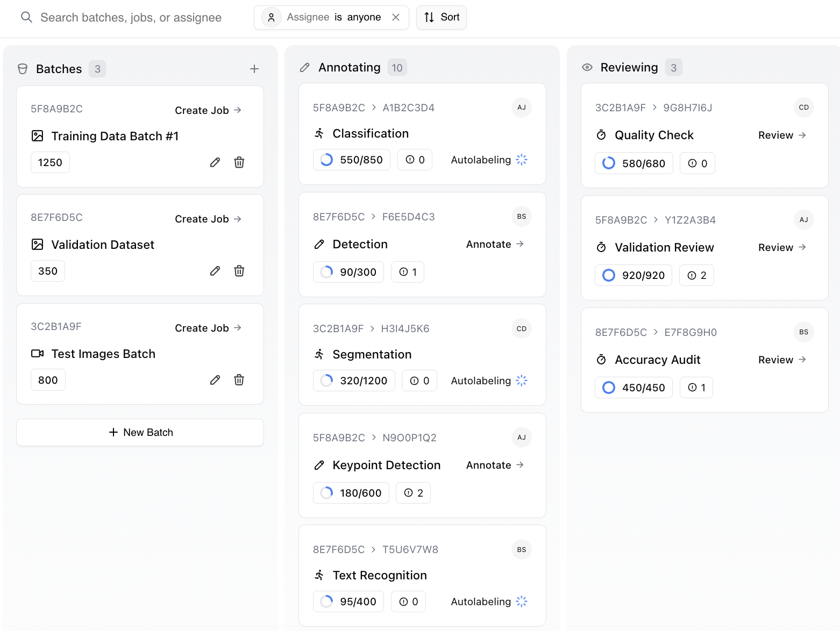840x631 pixels.
Task: Click the video camera icon on Test Images Batch
Action: 37,354
